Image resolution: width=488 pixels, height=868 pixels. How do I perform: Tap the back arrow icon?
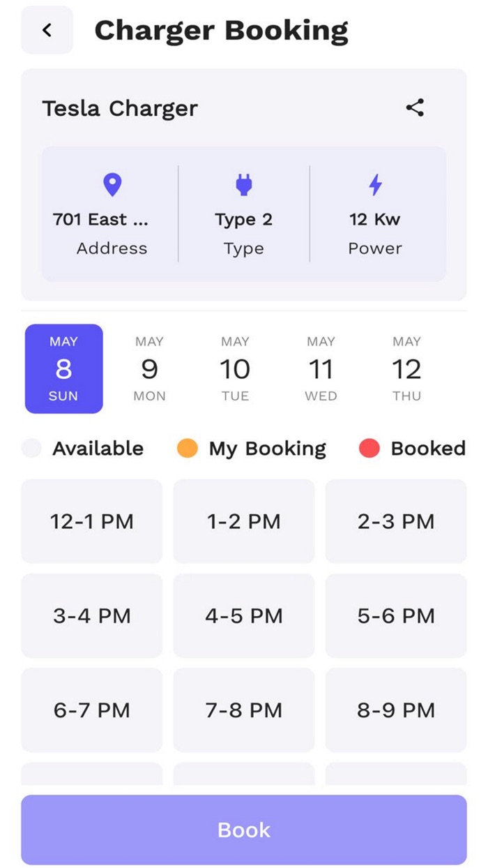(47, 30)
